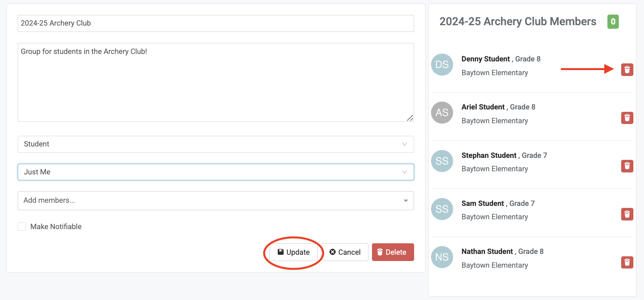Click the group name field showing 2024-25 Archery Club
This screenshot has width=644, height=300.
(216, 23)
